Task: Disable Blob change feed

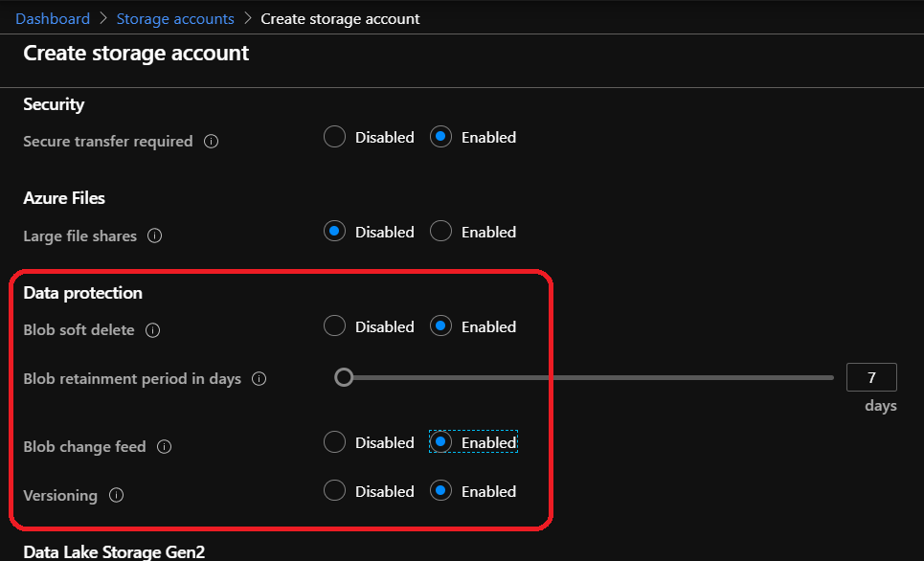Action: coord(334,442)
